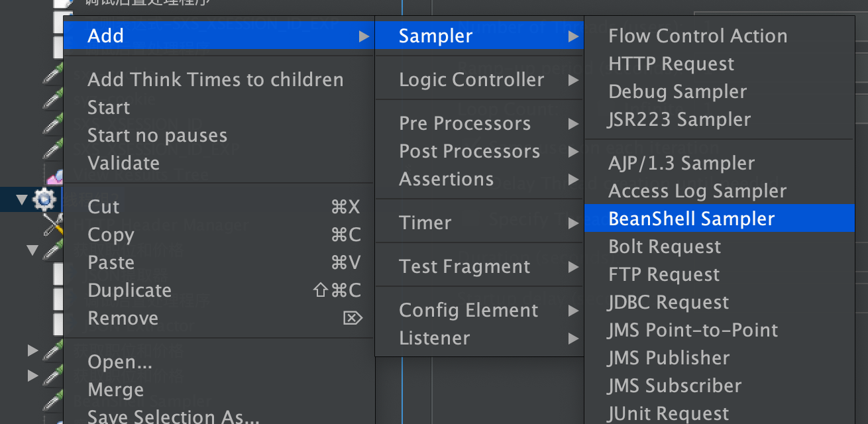This screenshot has width=868, height=424.
Task: Select Duplicate in the context menu
Action: click(129, 291)
